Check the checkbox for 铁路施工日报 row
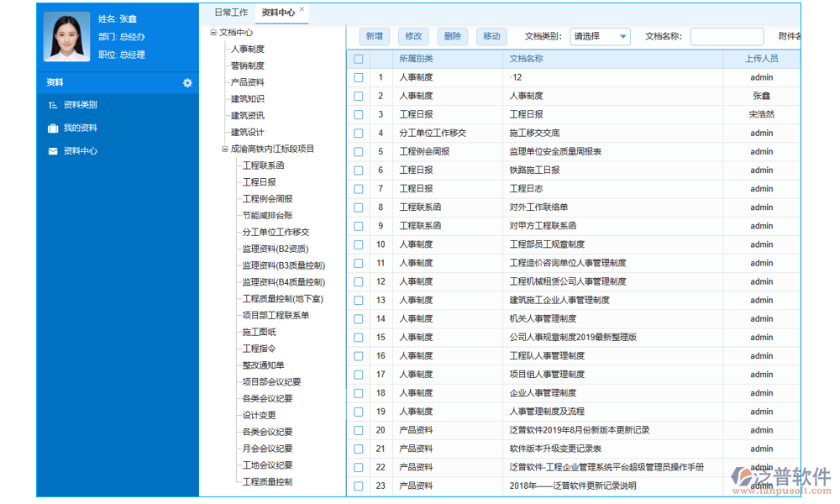 pos(359,170)
